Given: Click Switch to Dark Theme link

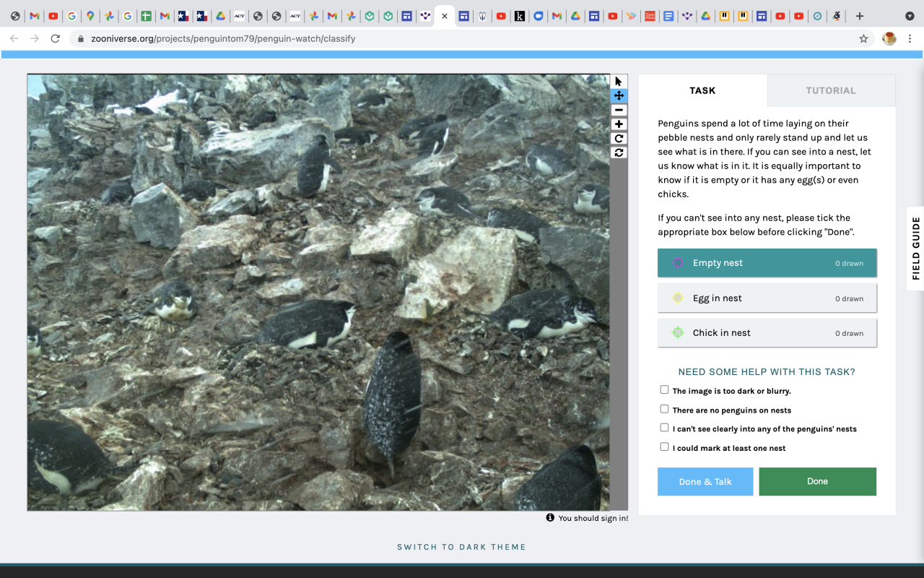Looking at the screenshot, I should pos(461,547).
